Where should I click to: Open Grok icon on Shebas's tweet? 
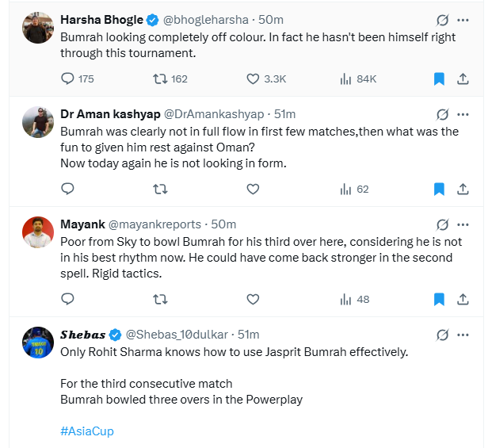tap(443, 334)
